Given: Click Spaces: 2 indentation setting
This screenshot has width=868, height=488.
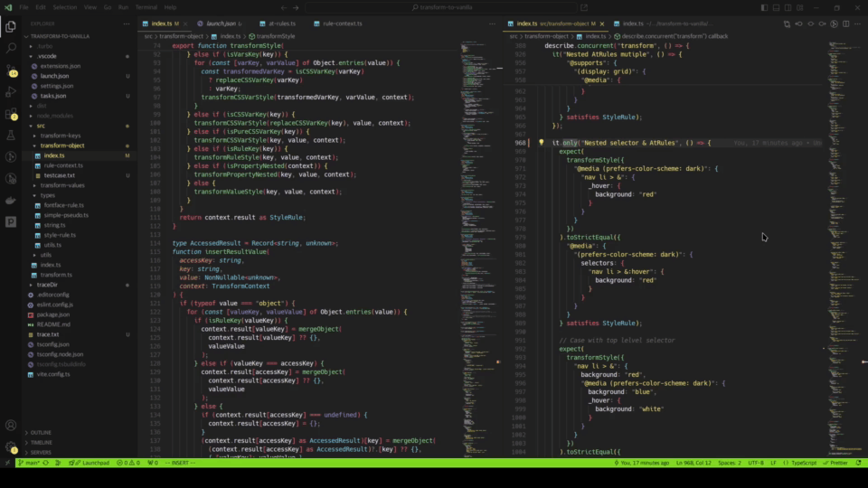Looking at the screenshot, I should pyautogui.click(x=729, y=463).
